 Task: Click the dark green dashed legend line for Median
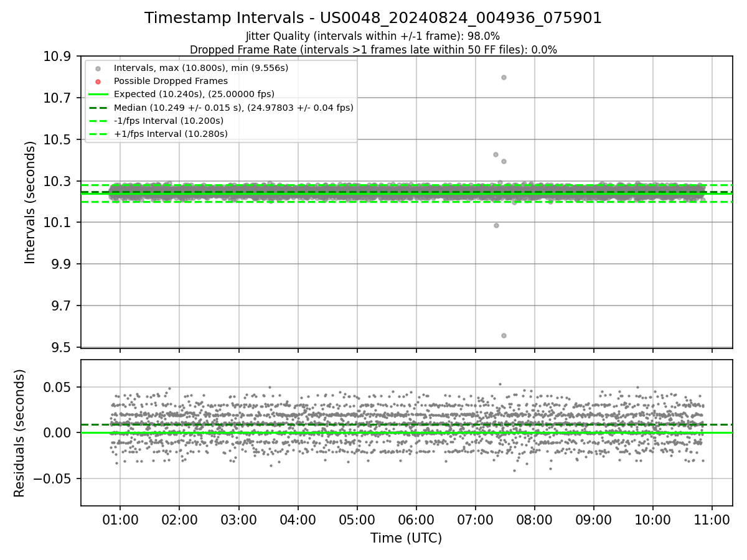click(98, 108)
